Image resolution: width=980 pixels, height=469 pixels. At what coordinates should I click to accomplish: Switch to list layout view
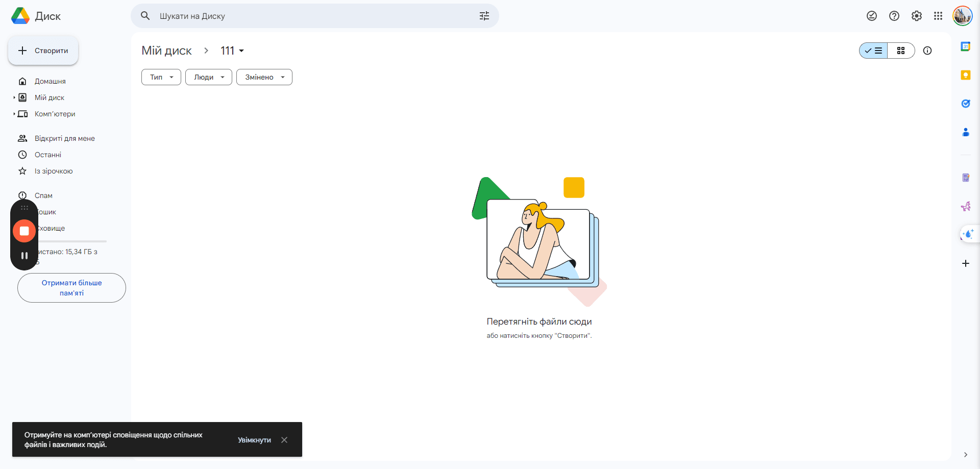[x=873, y=51]
